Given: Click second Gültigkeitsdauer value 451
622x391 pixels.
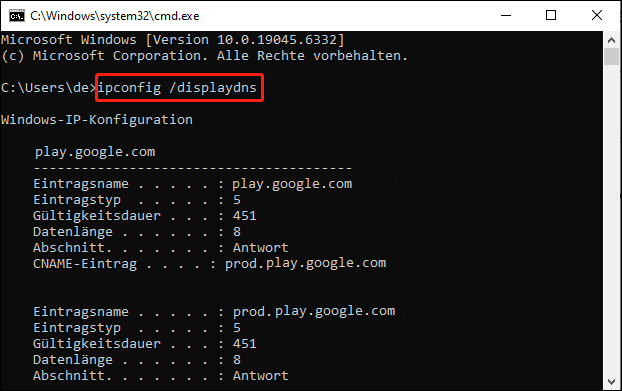Looking at the screenshot, I should [244, 343].
